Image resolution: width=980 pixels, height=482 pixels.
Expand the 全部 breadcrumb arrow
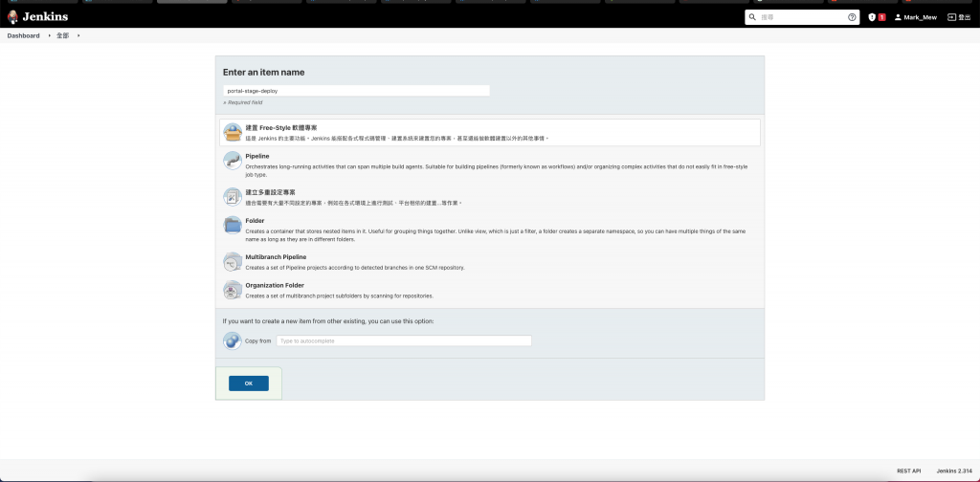(78, 36)
